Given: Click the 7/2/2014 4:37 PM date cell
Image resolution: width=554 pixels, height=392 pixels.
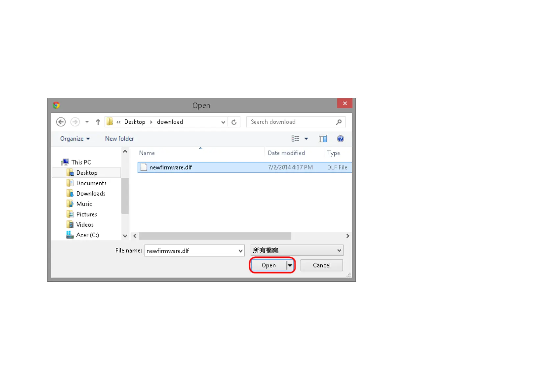Looking at the screenshot, I should pyautogui.click(x=290, y=167).
